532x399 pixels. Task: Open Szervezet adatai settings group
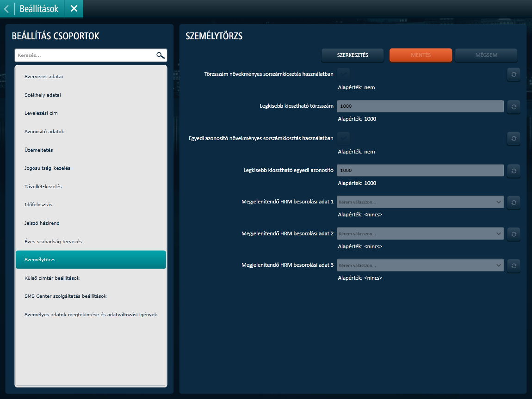pyautogui.click(x=91, y=77)
